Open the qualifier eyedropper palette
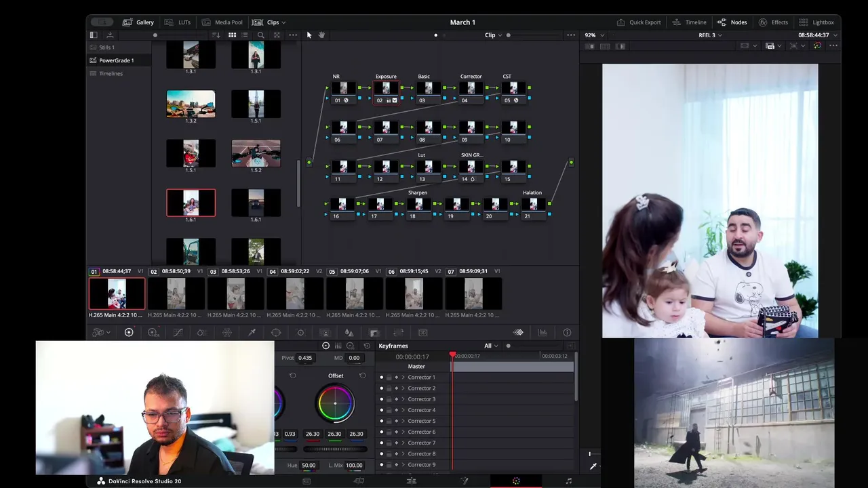The height and width of the screenshot is (488, 868). [252, 332]
